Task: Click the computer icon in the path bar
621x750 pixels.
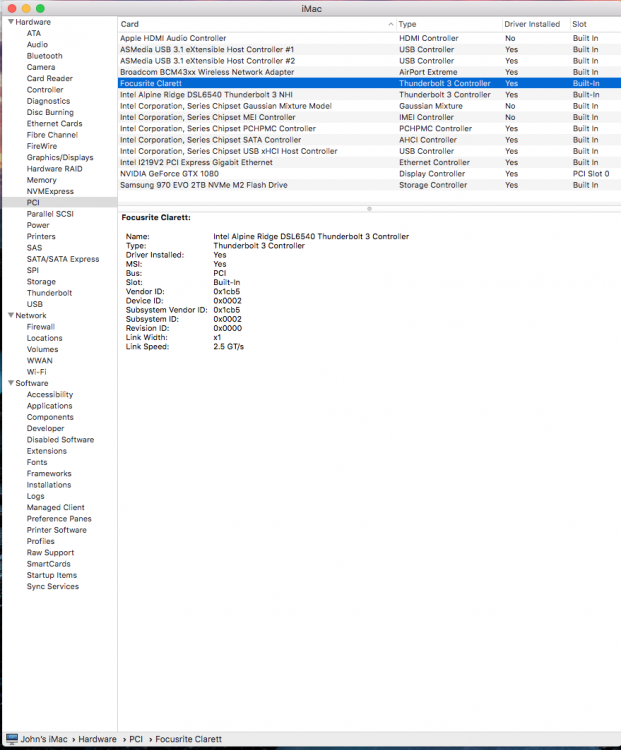Action: click(x=12, y=739)
